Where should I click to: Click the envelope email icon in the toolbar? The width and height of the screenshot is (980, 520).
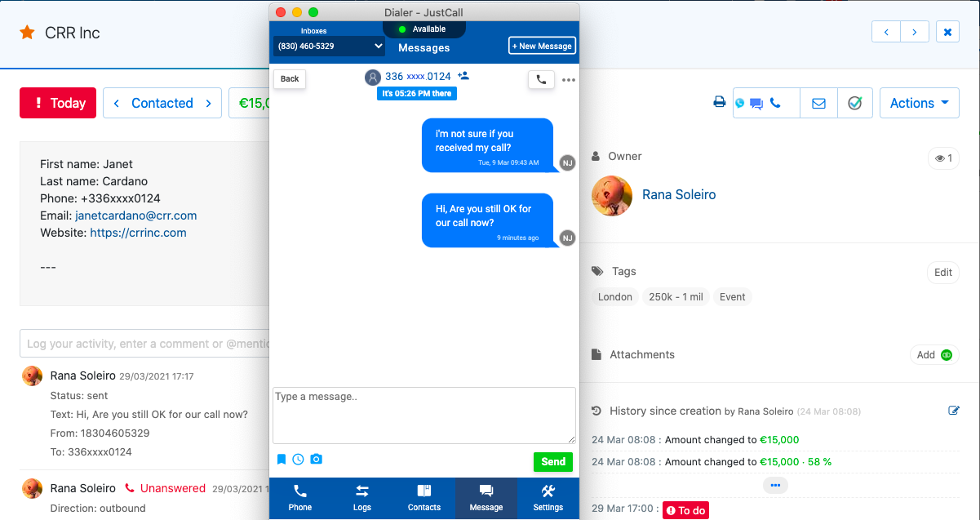coord(818,104)
